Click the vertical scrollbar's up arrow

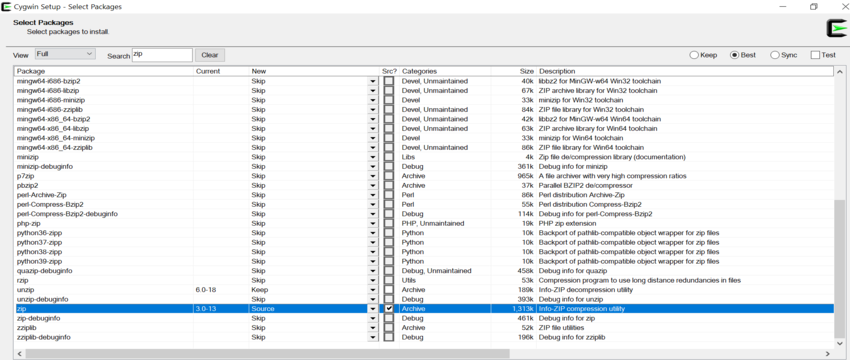click(840, 72)
